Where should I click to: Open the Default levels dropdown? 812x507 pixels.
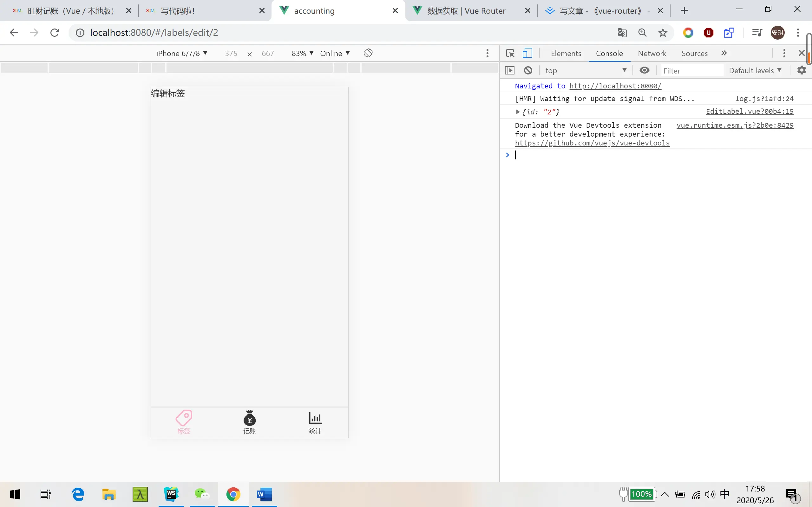tap(755, 70)
